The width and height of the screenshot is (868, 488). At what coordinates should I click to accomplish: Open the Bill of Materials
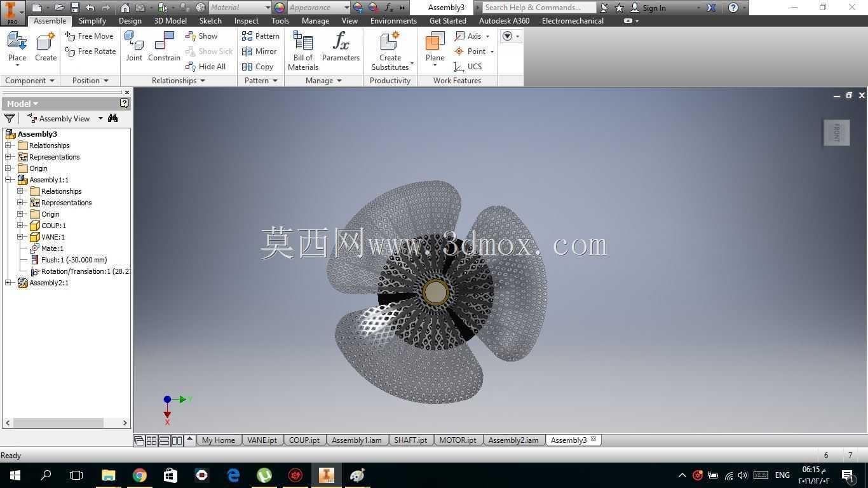pos(303,51)
